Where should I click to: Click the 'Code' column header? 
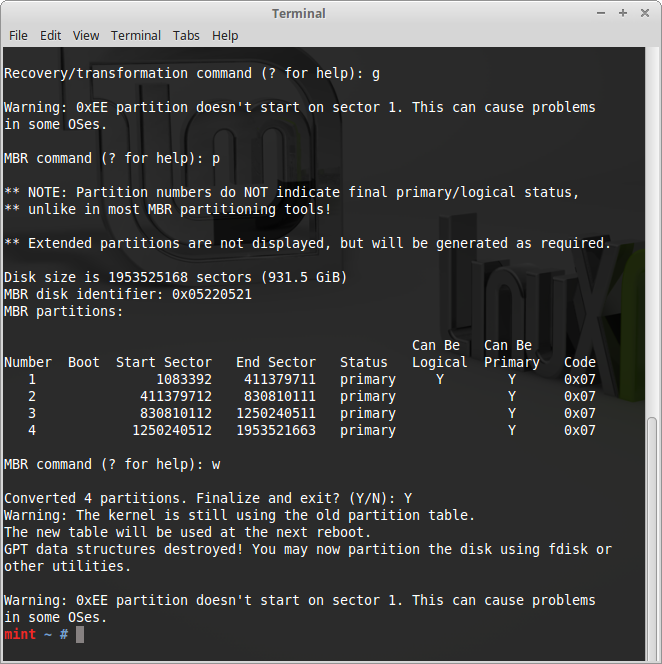coord(579,362)
